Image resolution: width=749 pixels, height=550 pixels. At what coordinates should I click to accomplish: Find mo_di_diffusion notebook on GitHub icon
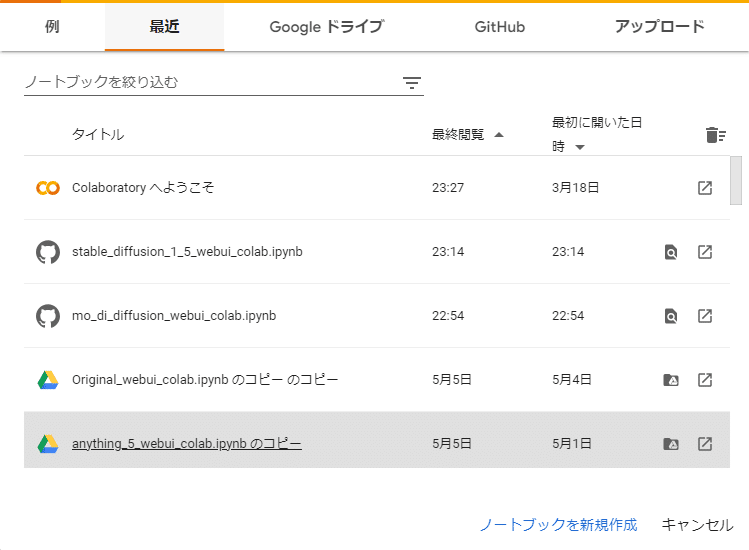click(x=671, y=316)
